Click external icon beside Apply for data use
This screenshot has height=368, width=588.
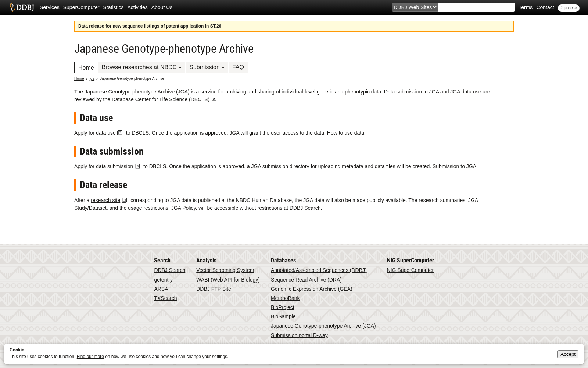click(120, 133)
